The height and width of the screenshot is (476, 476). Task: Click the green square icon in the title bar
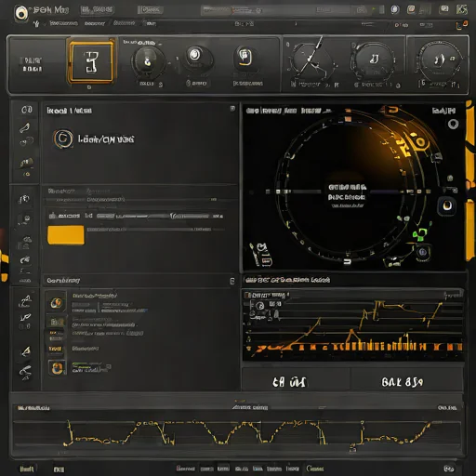[462, 9]
